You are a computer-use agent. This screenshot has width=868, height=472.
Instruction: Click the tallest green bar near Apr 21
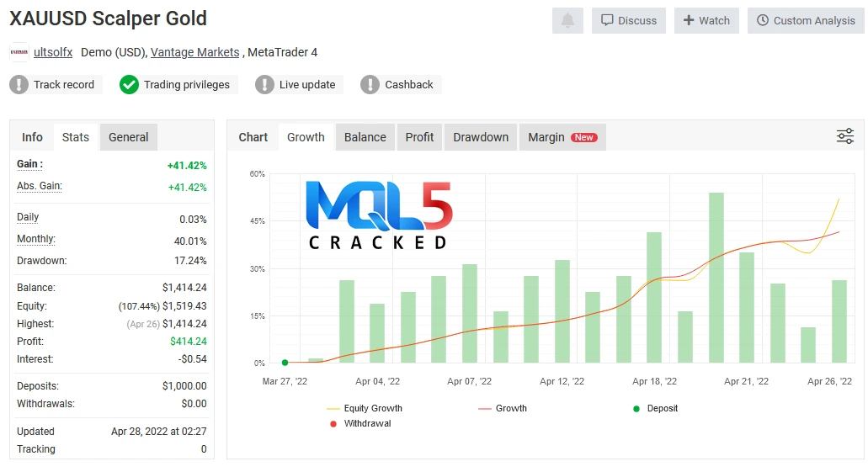(716, 278)
